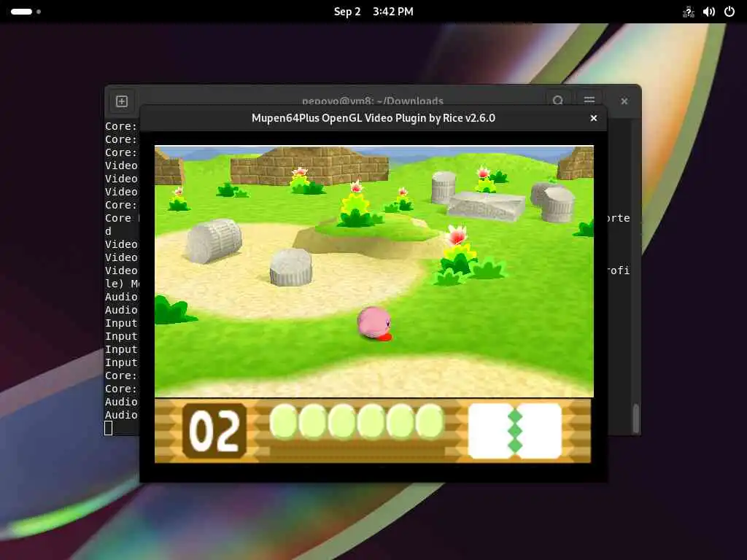Viewport: 747px width, 560px height.
Task: Click the flat stone slab in the background
Action: click(x=486, y=205)
